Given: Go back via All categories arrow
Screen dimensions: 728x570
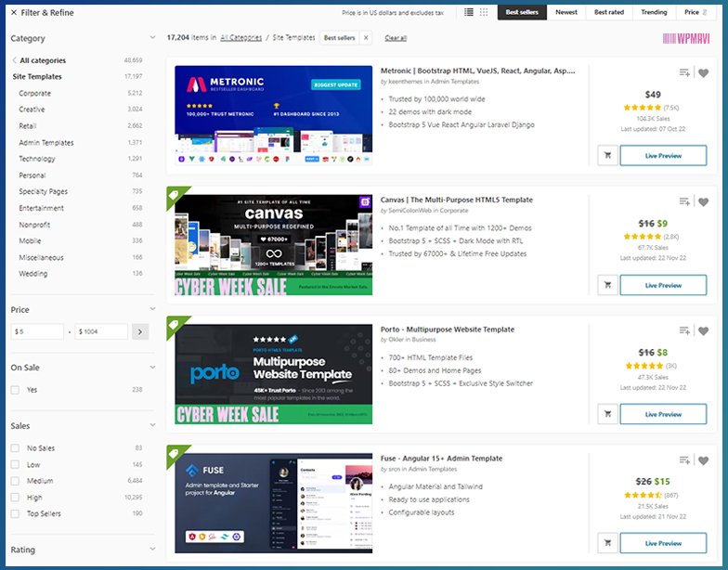Looking at the screenshot, I should [15, 60].
